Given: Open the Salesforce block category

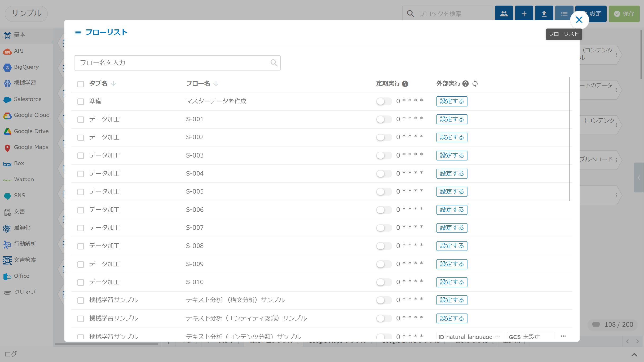Looking at the screenshot, I should coord(27,99).
